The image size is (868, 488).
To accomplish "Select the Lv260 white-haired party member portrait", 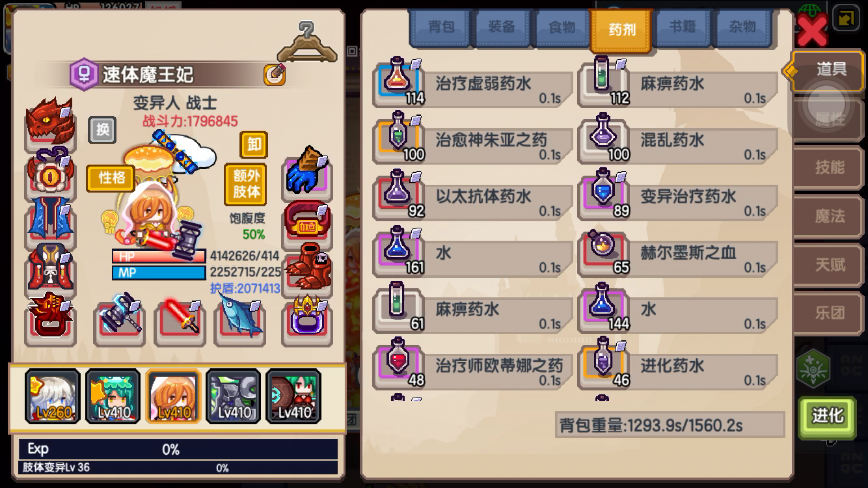I will pyautogui.click(x=53, y=396).
